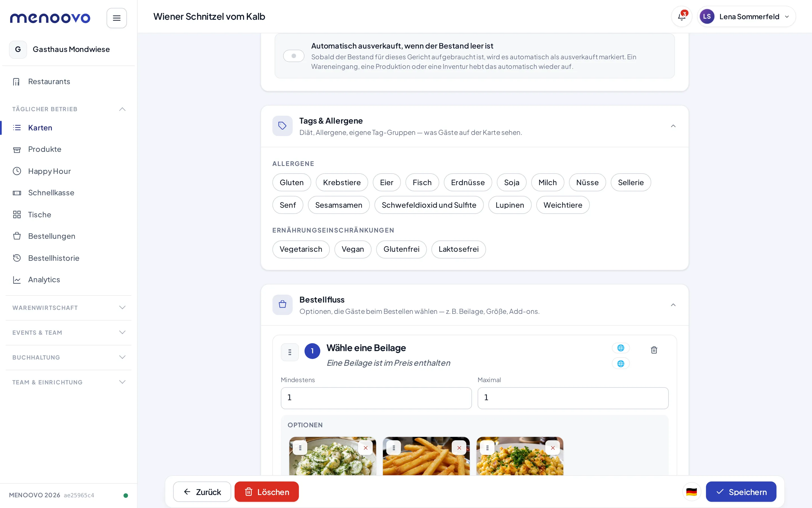Click the Tags & Allergene tag icon

click(x=283, y=126)
